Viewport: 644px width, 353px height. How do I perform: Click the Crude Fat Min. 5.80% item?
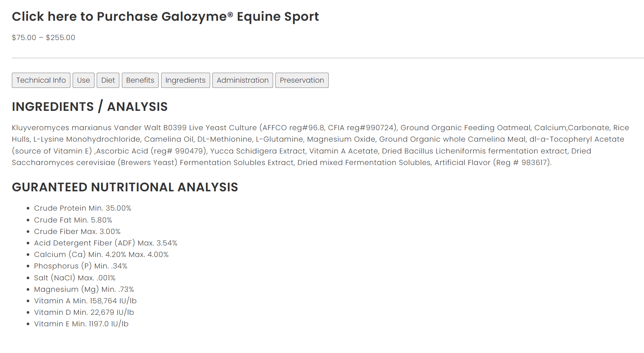tap(73, 220)
